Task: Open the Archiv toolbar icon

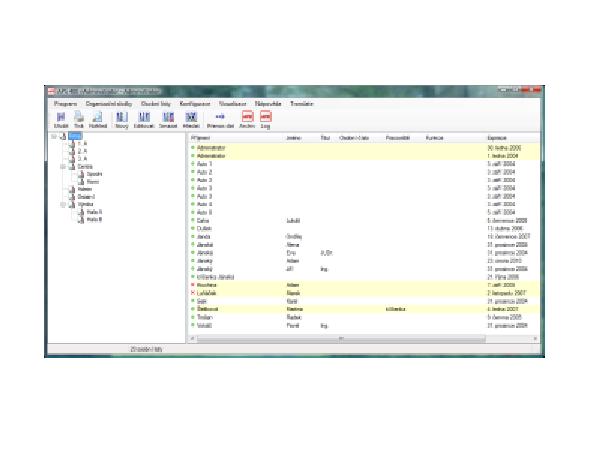Action: pyautogui.click(x=247, y=116)
